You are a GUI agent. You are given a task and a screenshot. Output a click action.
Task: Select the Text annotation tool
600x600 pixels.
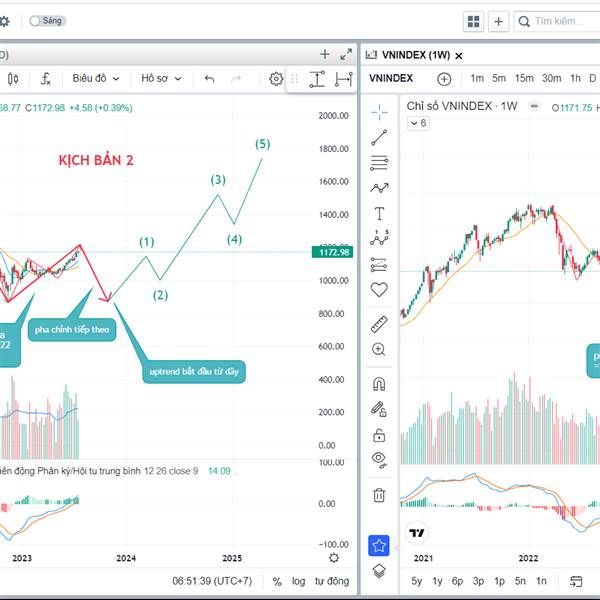coord(379,214)
